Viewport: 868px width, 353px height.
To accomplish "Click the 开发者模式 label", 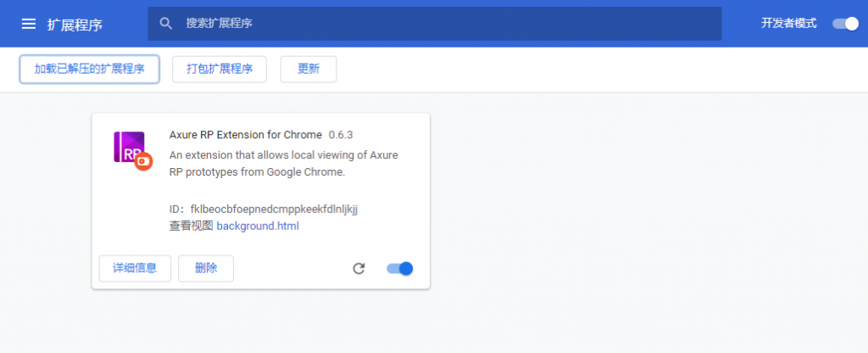I will (x=788, y=24).
